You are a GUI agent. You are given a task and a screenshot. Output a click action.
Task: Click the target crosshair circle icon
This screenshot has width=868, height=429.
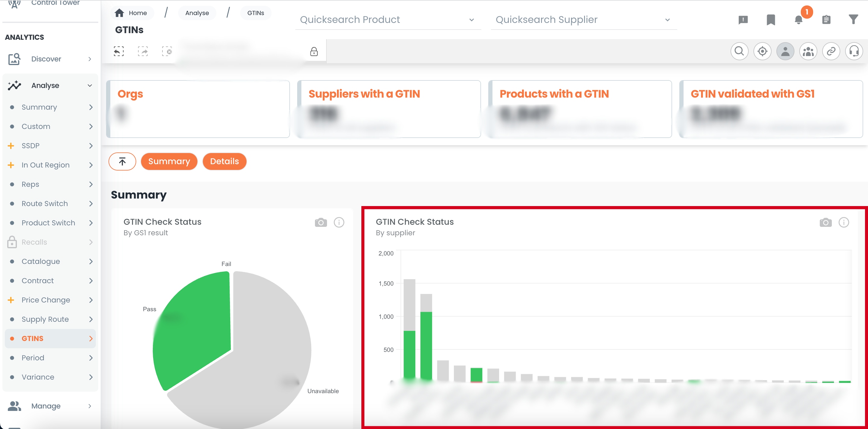click(762, 51)
